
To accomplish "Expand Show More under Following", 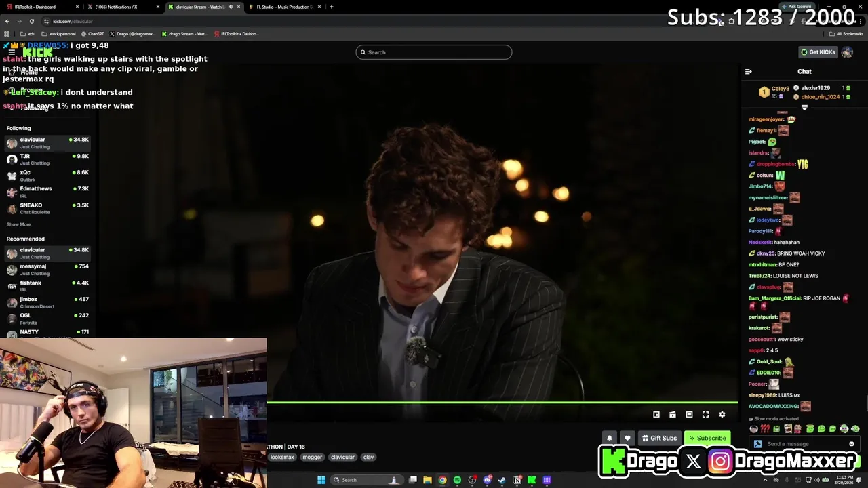I will [x=19, y=224].
